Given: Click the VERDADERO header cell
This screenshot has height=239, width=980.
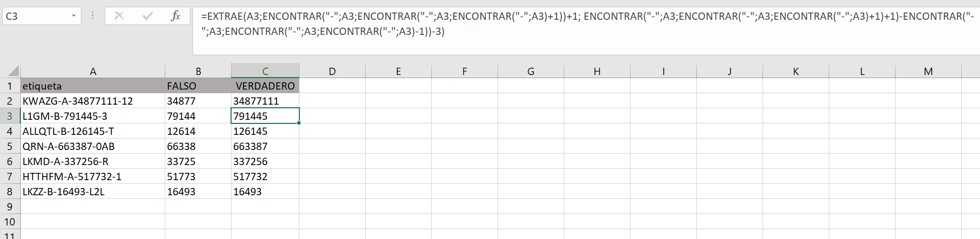Looking at the screenshot, I should [x=265, y=86].
